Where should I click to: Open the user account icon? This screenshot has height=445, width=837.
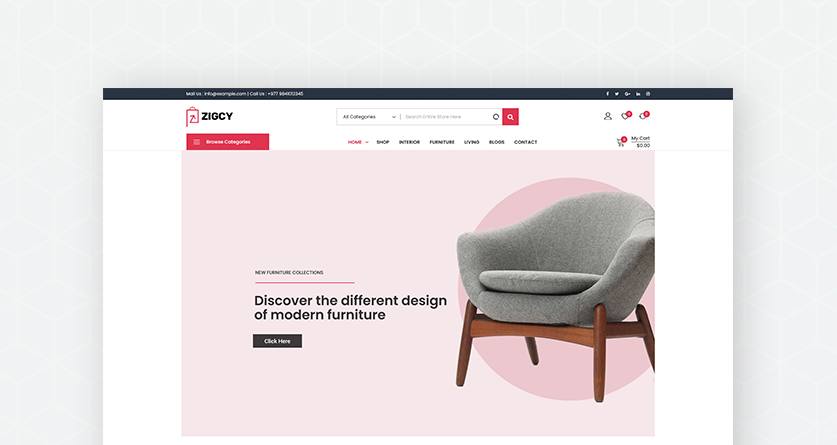(x=607, y=116)
